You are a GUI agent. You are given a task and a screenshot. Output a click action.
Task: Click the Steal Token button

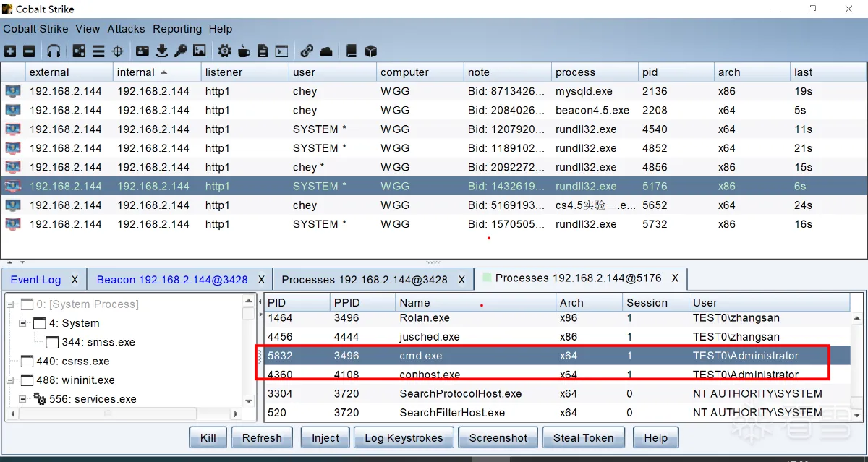583,438
